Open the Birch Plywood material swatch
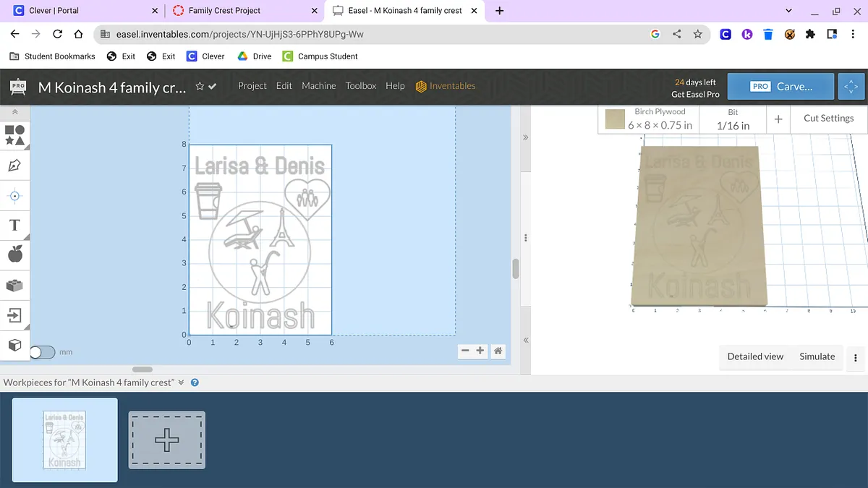Viewport: 868px width, 488px height. tap(616, 119)
